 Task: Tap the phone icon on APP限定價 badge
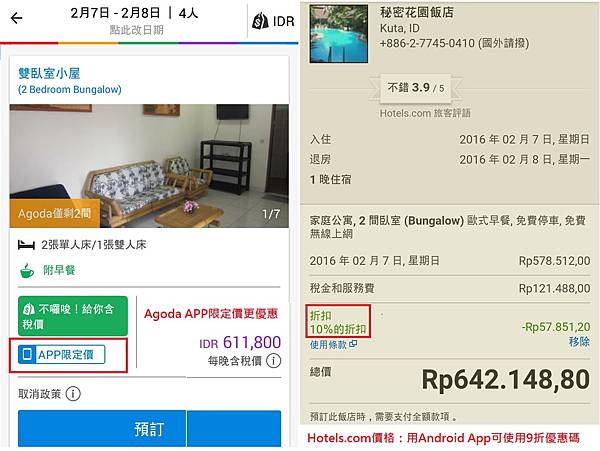(27, 354)
